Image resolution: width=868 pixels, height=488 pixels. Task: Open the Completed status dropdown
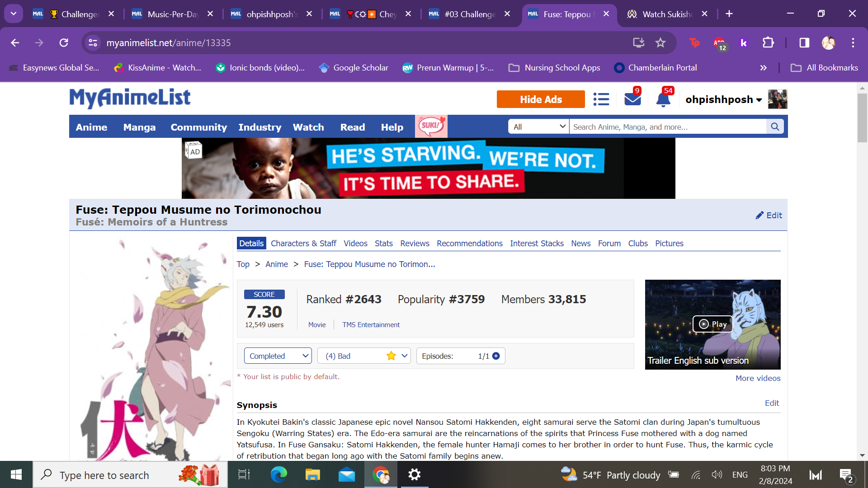(x=278, y=356)
